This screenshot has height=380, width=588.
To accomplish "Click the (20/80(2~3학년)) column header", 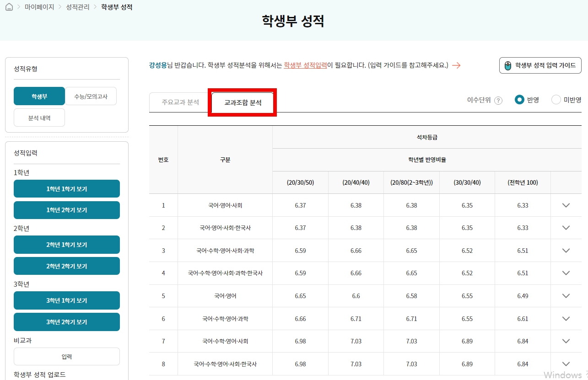I will (x=411, y=182).
